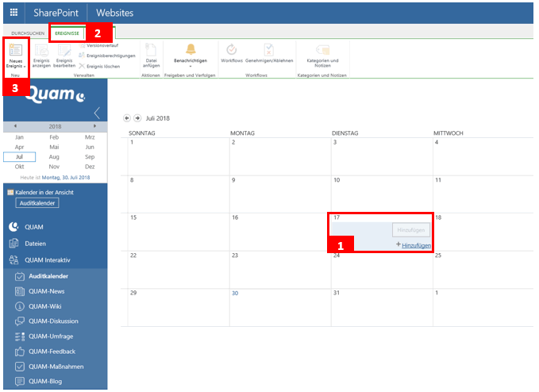Click the Ereignis anzeigen icon
Viewport: 539px width, 392px height.
point(41,52)
